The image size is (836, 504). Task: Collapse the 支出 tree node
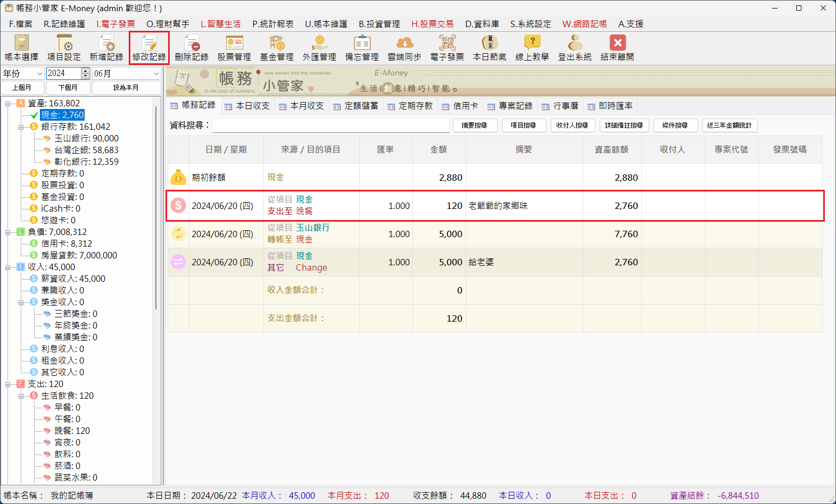click(8, 384)
